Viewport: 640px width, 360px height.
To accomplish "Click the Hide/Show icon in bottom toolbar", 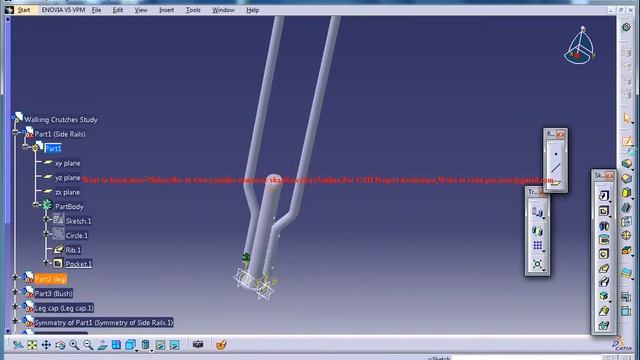I will click(x=160, y=345).
